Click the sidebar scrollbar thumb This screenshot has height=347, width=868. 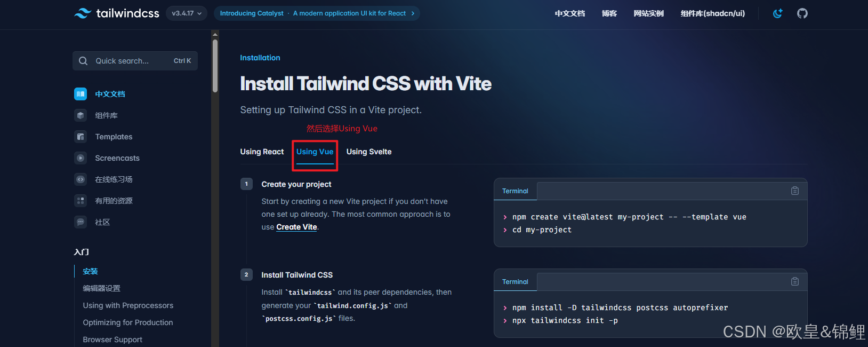tap(215, 65)
